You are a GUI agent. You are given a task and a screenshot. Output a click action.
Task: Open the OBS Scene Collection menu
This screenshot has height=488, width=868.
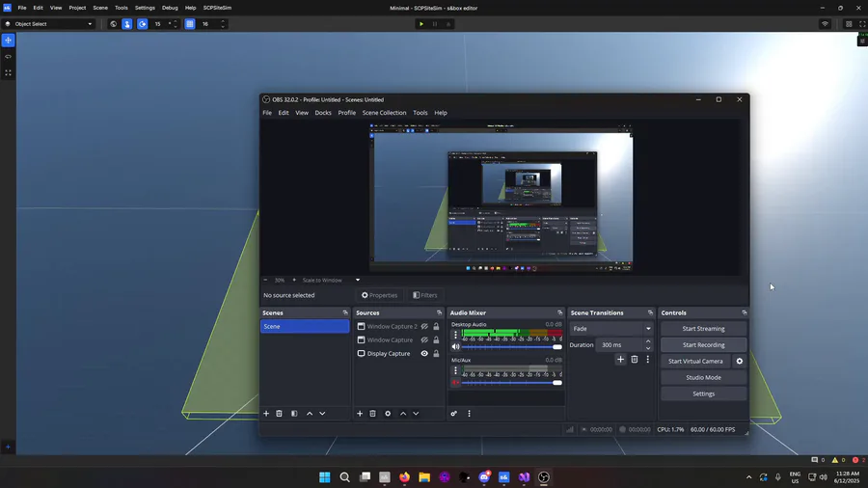tap(384, 113)
